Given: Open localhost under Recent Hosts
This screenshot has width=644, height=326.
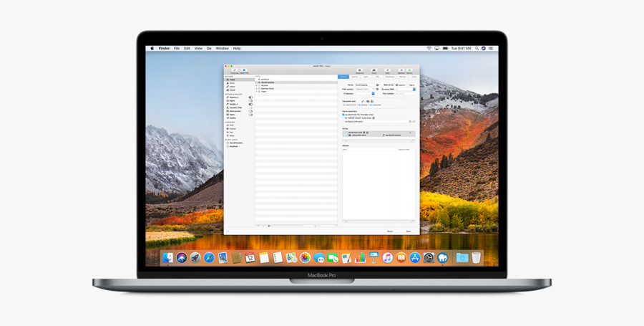Looking at the screenshot, I should (233, 146).
